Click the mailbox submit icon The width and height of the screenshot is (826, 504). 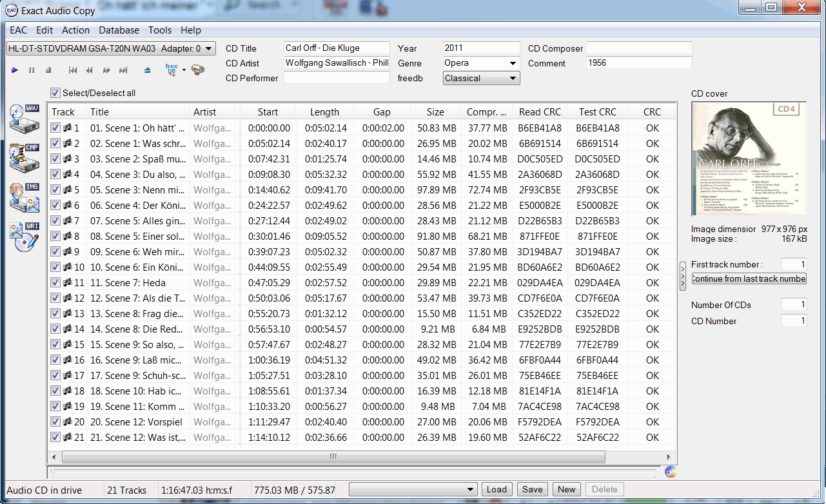pyautogui.click(x=198, y=70)
